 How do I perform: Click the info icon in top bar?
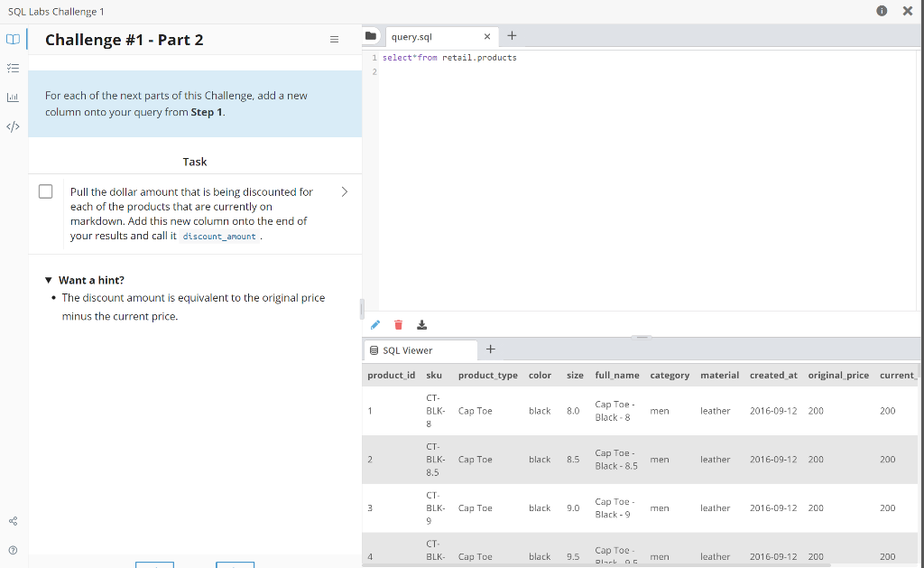click(882, 11)
